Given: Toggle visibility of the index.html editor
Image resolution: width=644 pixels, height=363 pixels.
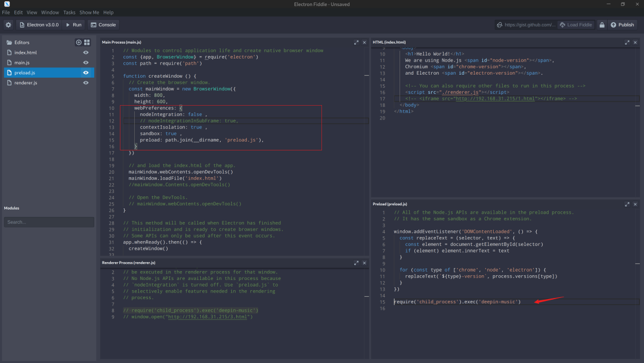Looking at the screenshot, I should 86,53.
